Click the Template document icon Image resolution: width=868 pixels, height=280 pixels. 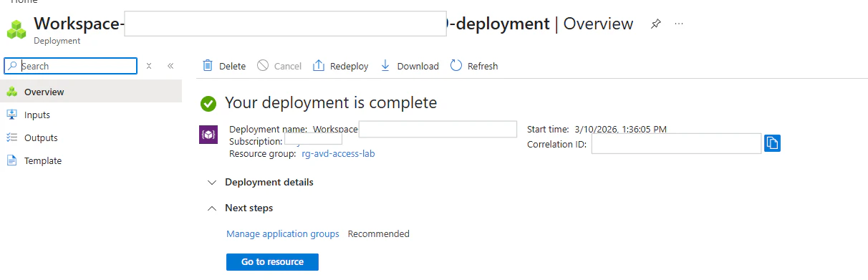pyautogui.click(x=12, y=160)
